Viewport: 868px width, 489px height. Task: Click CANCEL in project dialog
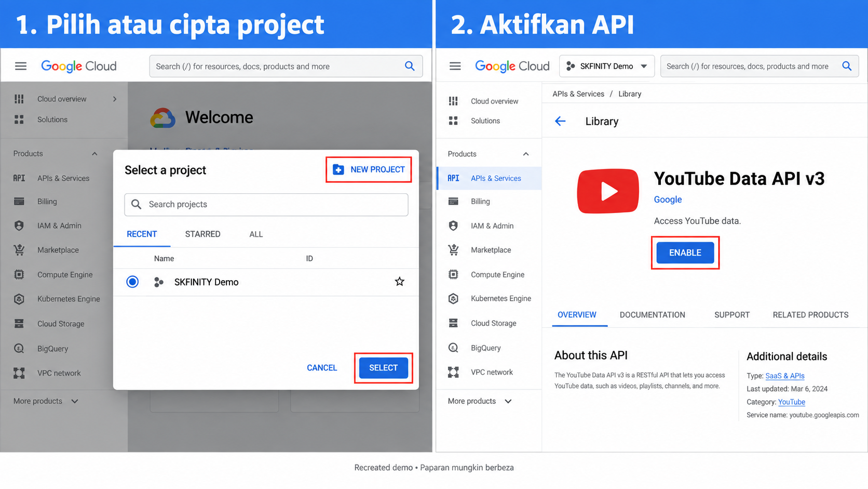322,368
